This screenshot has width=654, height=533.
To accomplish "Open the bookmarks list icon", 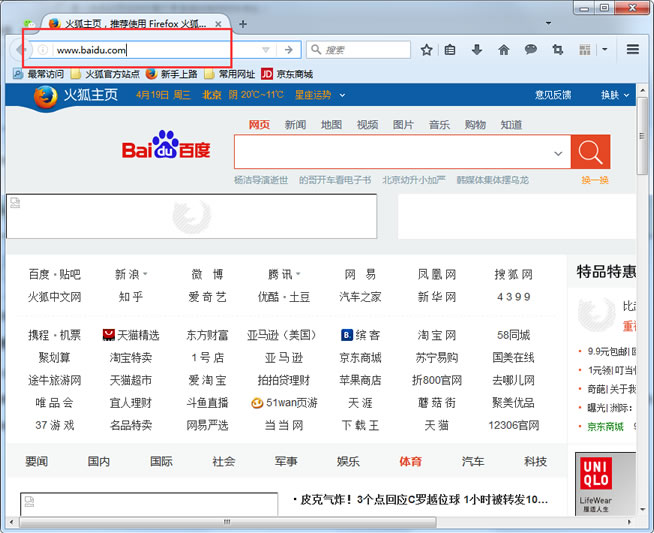I will click(450, 50).
